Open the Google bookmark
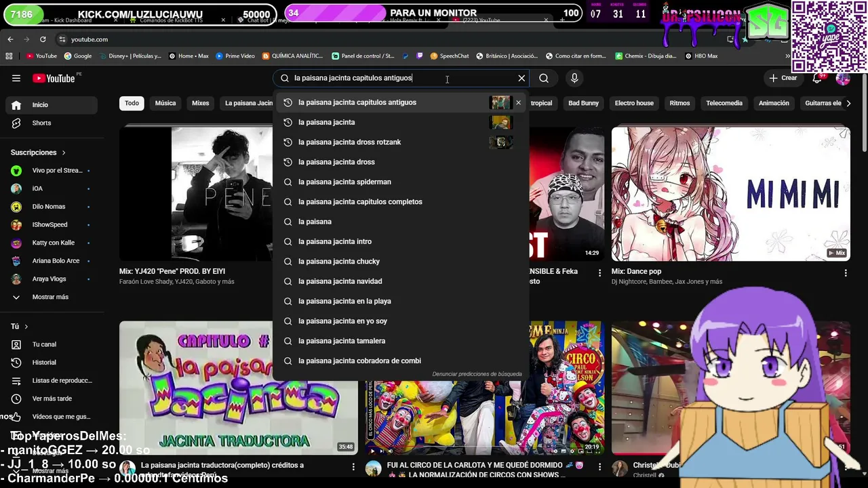 click(x=78, y=56)
